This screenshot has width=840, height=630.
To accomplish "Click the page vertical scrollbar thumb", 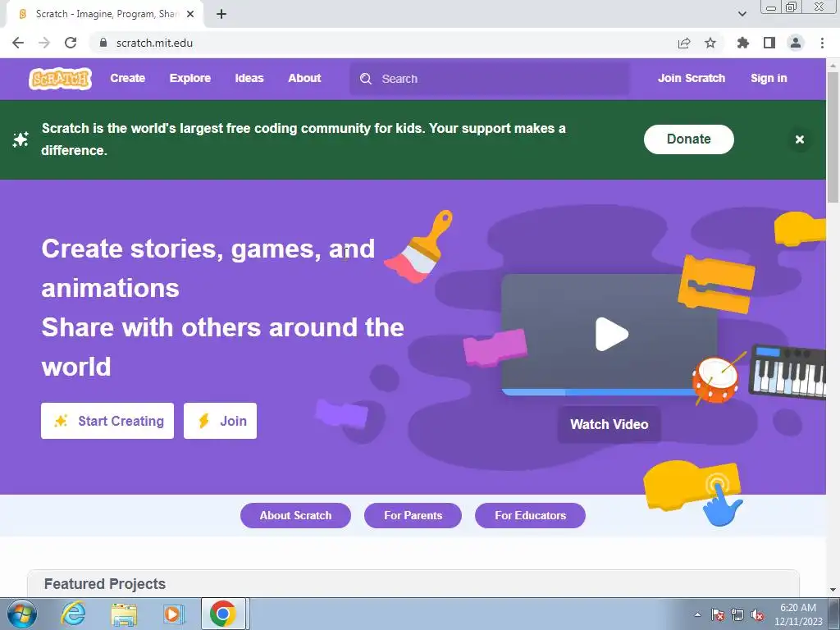I will coord(833,137).
